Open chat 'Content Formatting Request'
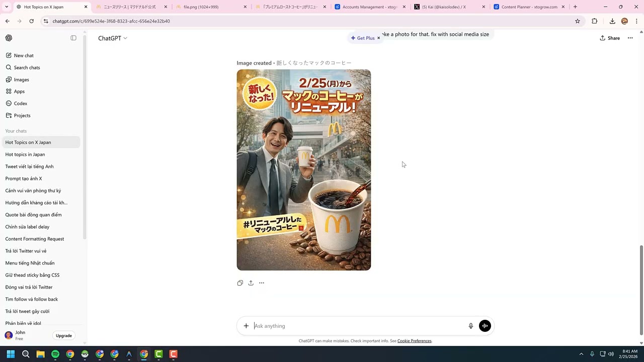This screenshot has width=644, height=362. coord(41,239)
